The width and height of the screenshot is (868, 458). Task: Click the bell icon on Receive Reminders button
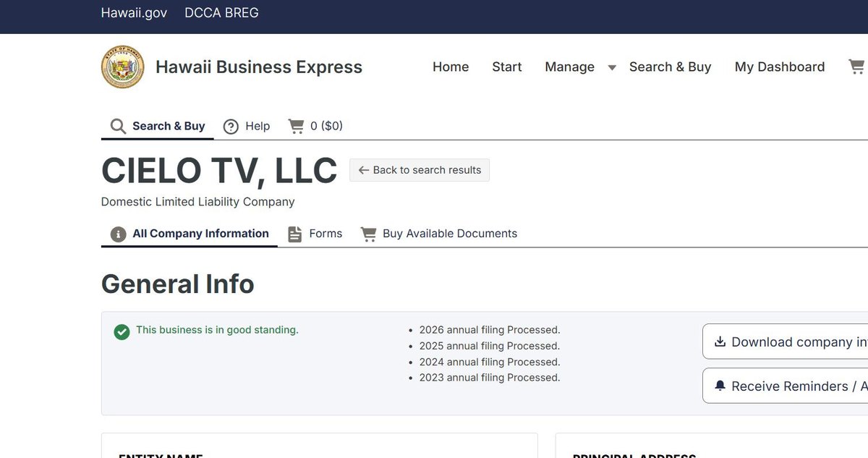coord(720,386)
